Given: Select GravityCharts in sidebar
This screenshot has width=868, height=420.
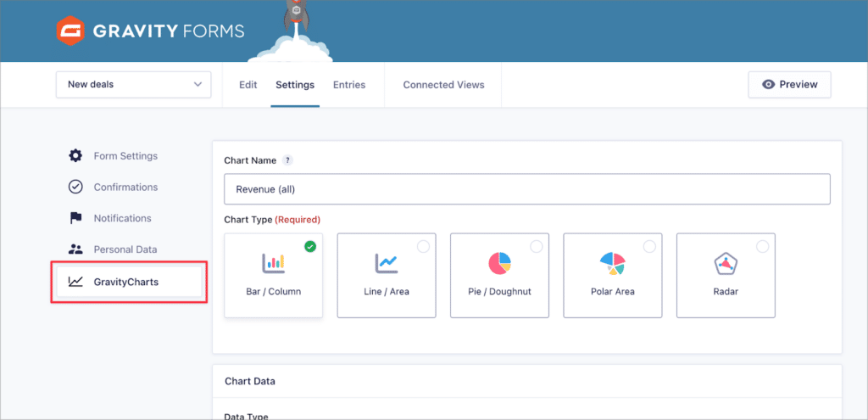Looking at the screenshot, I should pyautogui.click(x=129, y=282).
